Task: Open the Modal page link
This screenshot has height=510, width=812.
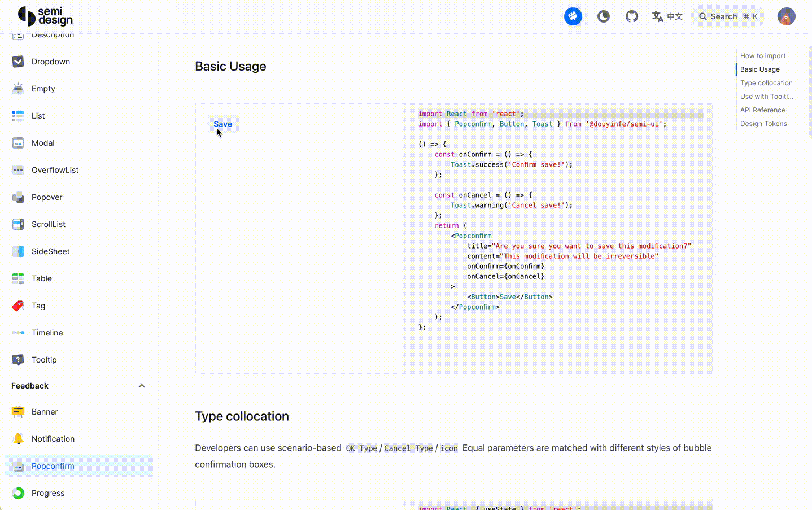Action: click(43, 143)
